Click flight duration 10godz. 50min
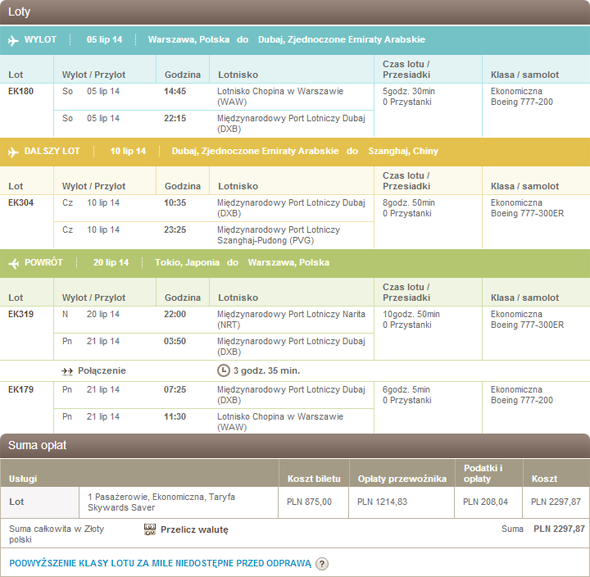Screen dimensions: 590x577 click(411, 314)
